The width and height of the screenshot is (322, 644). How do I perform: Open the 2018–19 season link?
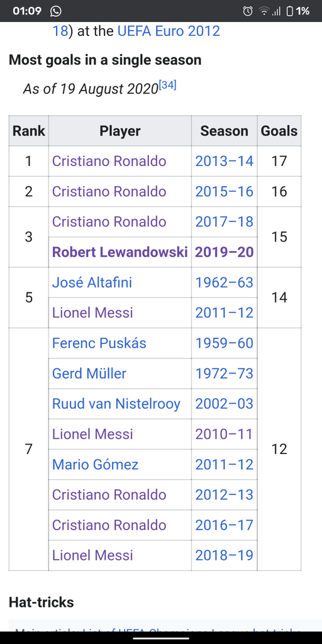225,556
